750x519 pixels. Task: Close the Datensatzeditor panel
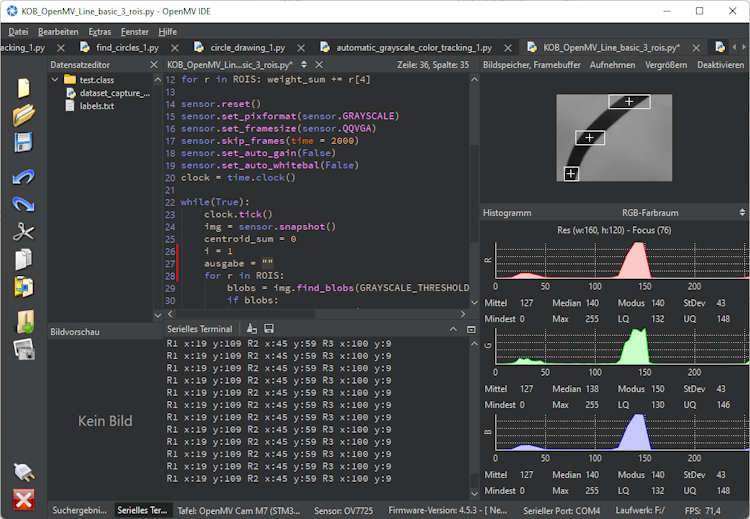153,65
